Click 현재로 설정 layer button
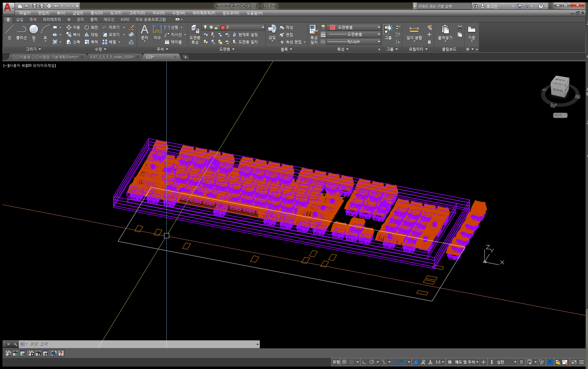 245,35
